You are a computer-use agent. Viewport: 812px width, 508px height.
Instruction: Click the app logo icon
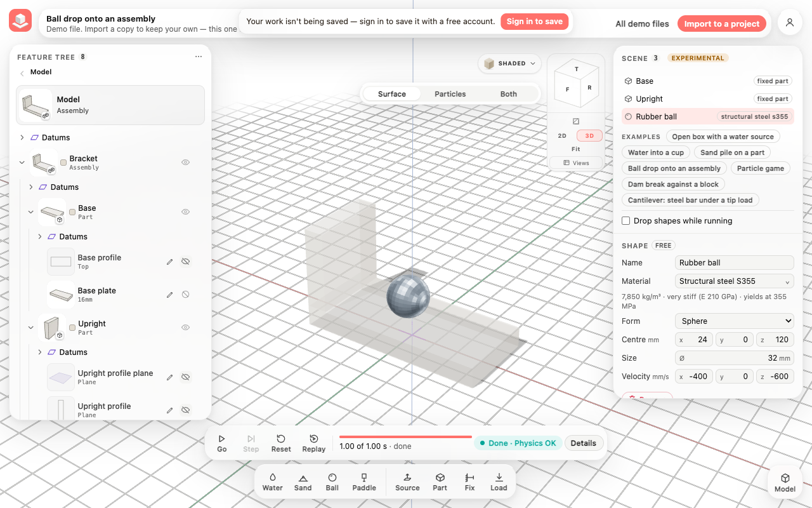point(20,21)
